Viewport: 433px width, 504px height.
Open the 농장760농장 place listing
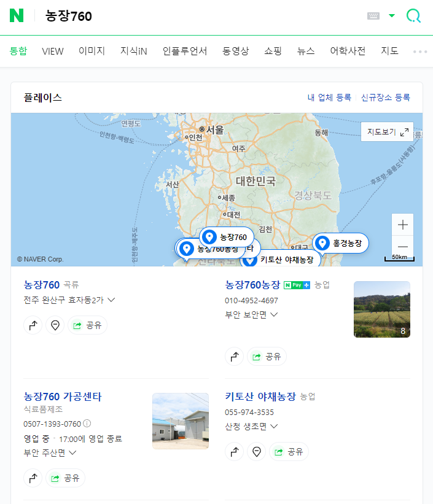[x=252, y=285]
